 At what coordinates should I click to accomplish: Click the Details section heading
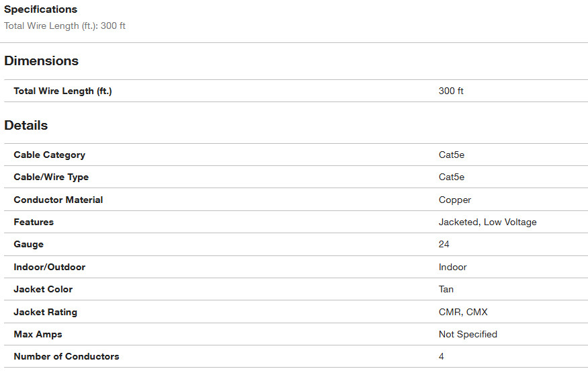pyautogui.click(x=26, y=125)
